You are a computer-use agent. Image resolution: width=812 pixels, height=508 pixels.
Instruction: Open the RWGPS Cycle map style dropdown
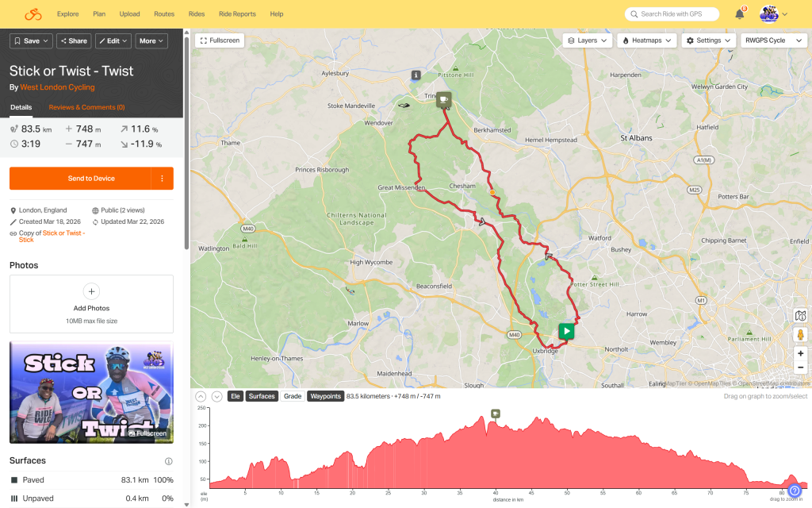770,40
